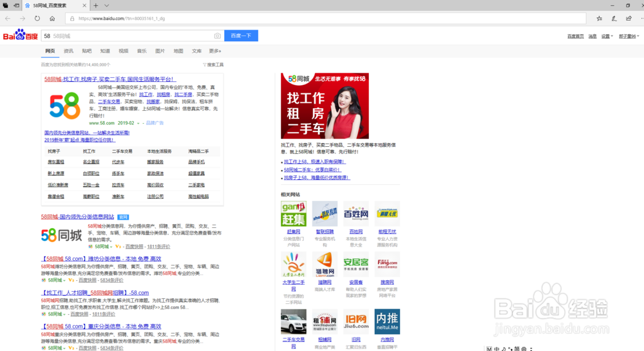This screenshot has width=644, height=351.
Task: Switch to the 贴吧 tab
Action: (x=87, y=51)
